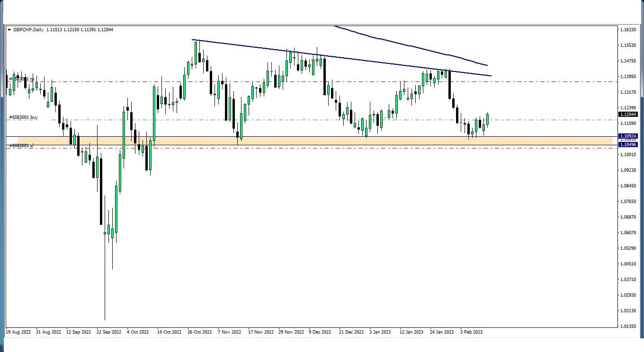Click the 1.11590 price scale label
This screenshot has width=644, height=352.
pyautogui.click(x=628, y=123)
